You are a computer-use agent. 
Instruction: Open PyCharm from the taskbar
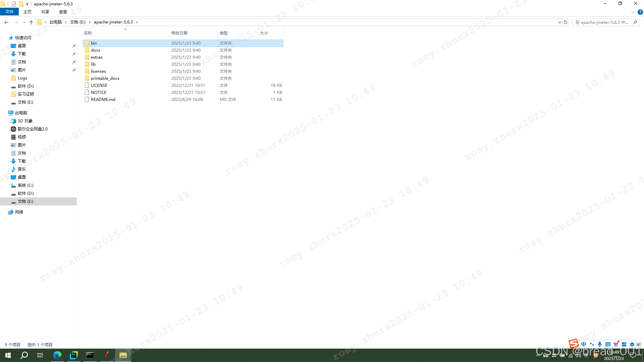click(73, 355)
